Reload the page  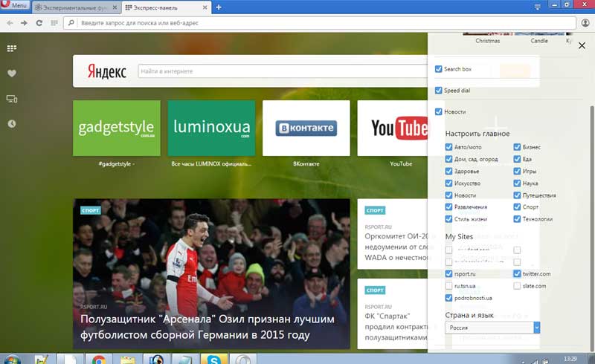click(39, 23)
